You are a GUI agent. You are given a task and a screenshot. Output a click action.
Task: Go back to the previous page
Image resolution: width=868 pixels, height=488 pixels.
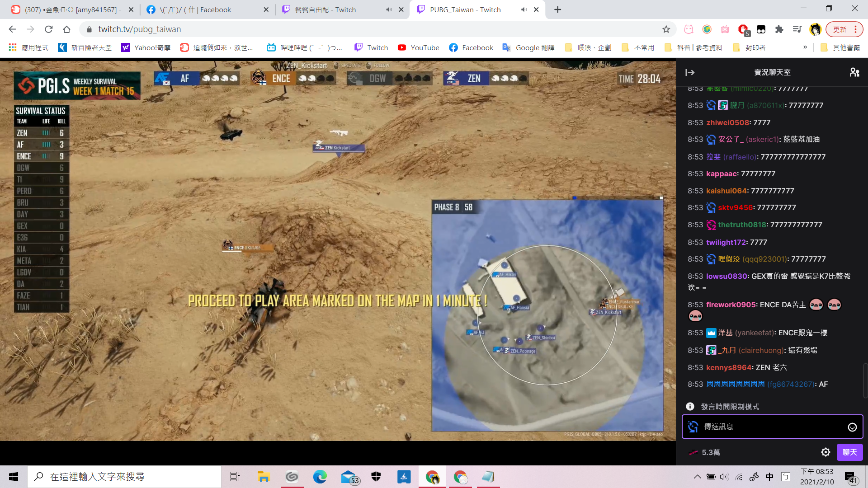pos(12,29)
